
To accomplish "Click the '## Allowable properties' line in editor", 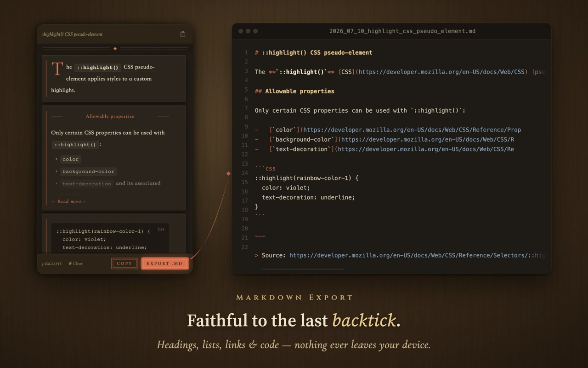I will pos(294,91).
